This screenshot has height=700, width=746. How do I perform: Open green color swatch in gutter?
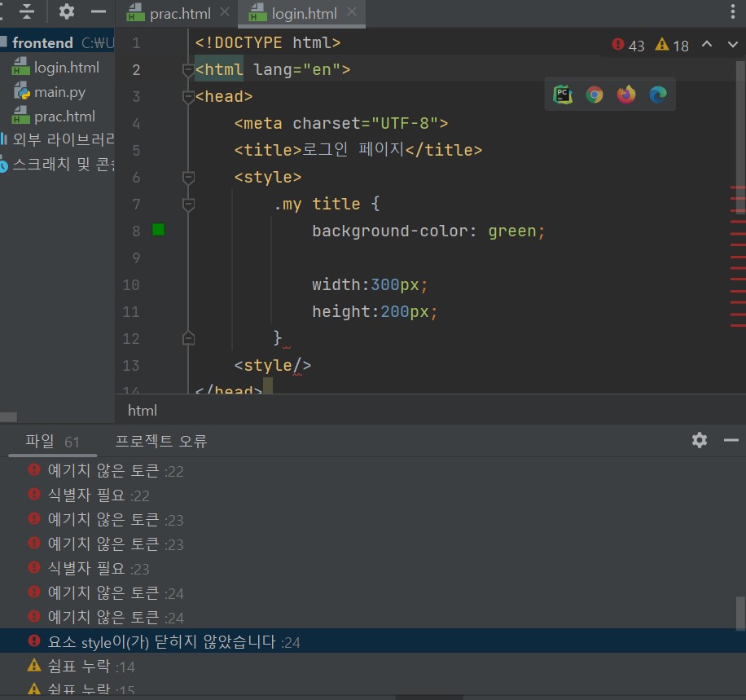159,230
